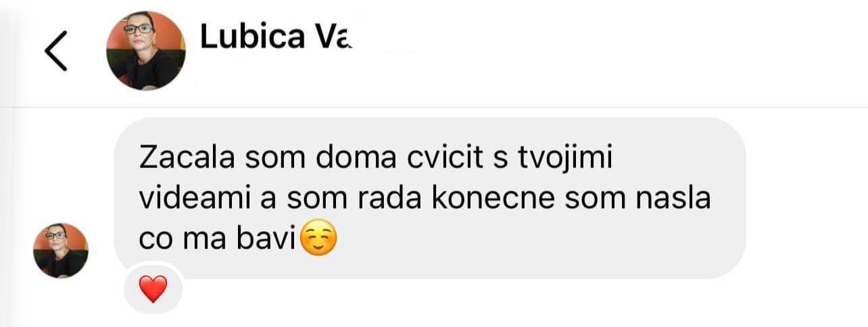
Task: Go back using the left chevron arrow
Action: click(56, 51)
